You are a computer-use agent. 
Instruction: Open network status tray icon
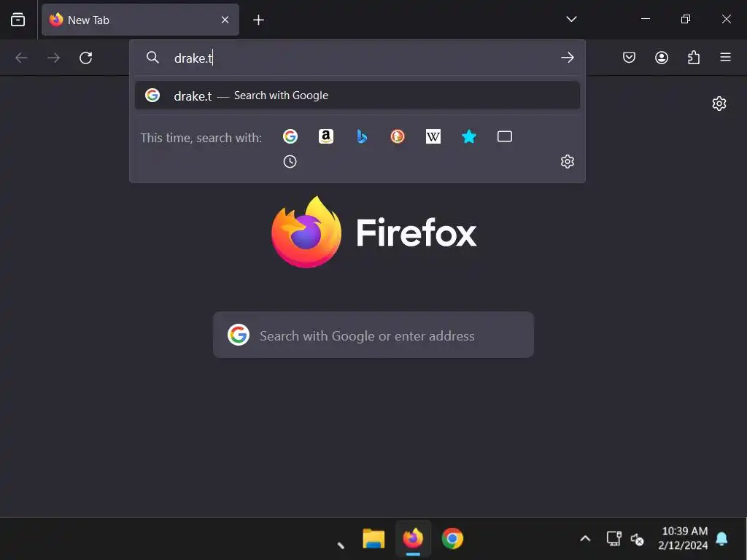(614, 539)
